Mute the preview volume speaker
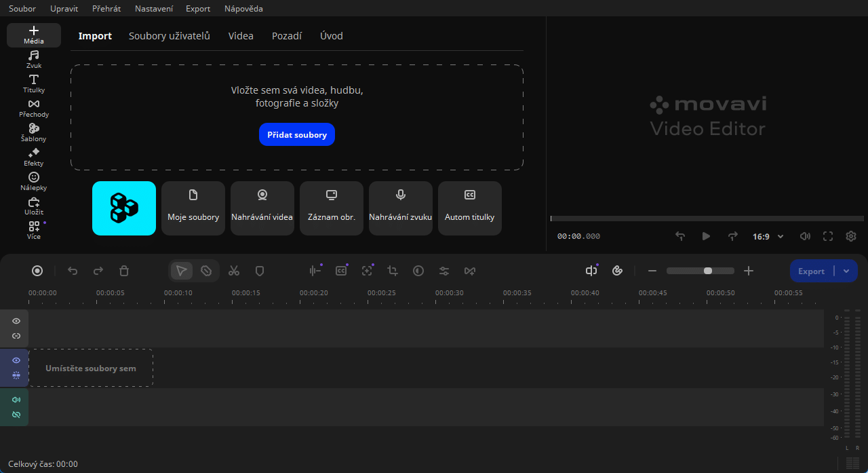The height and width of the screenshot is (473, 868). click(805, 236)
